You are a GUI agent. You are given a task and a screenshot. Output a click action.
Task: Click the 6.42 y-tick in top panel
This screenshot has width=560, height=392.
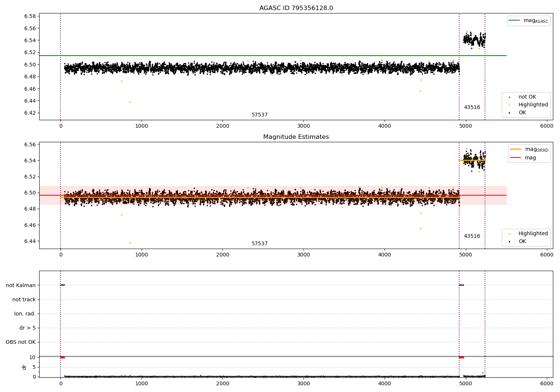pos(30,113)
